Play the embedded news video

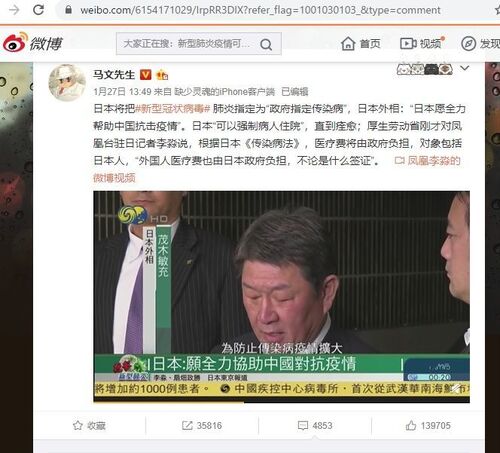[x=281, y=296]
